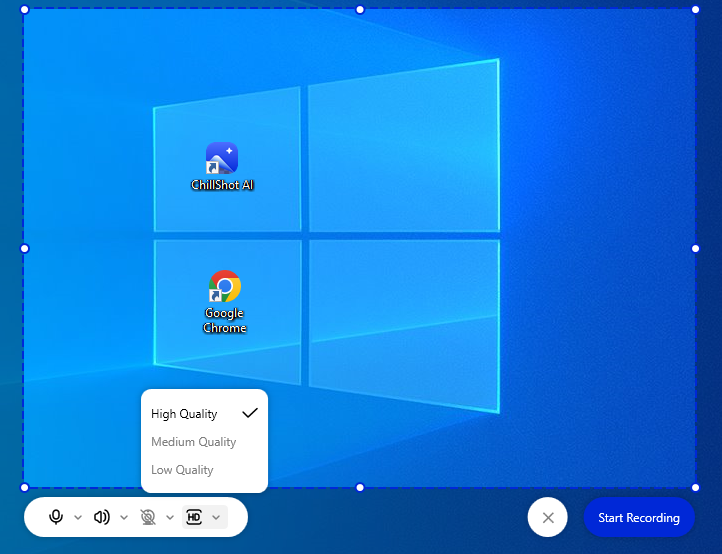722x554 pixels.
Task: Toggle the system audio speaker icon
Action: pos(102,517)
